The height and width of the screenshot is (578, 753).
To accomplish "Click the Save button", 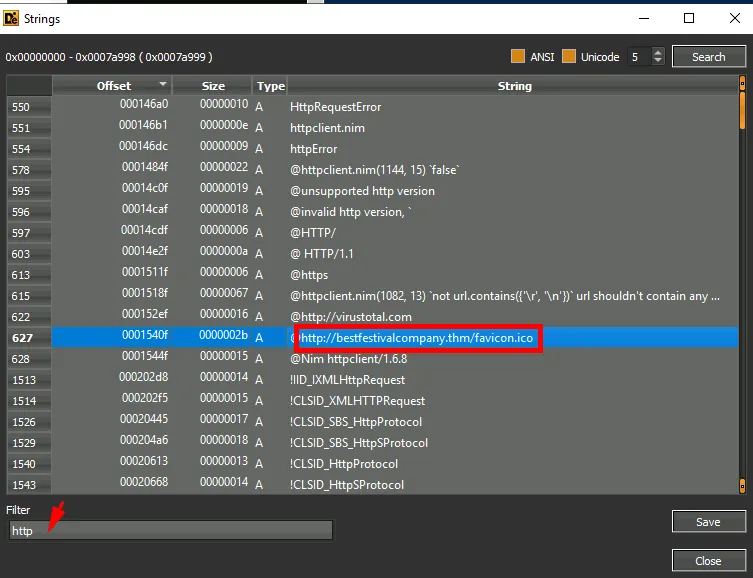I will pyautogui.click(x=708, y=522).
